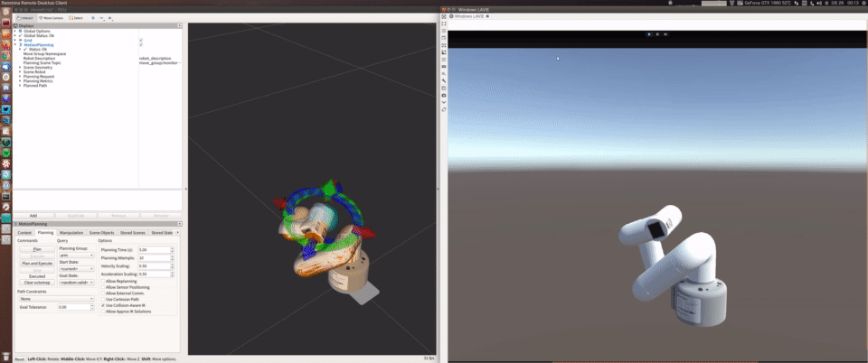
Task: Open the Ubuntu dash icon in launcher
Action: coord(6,12)
